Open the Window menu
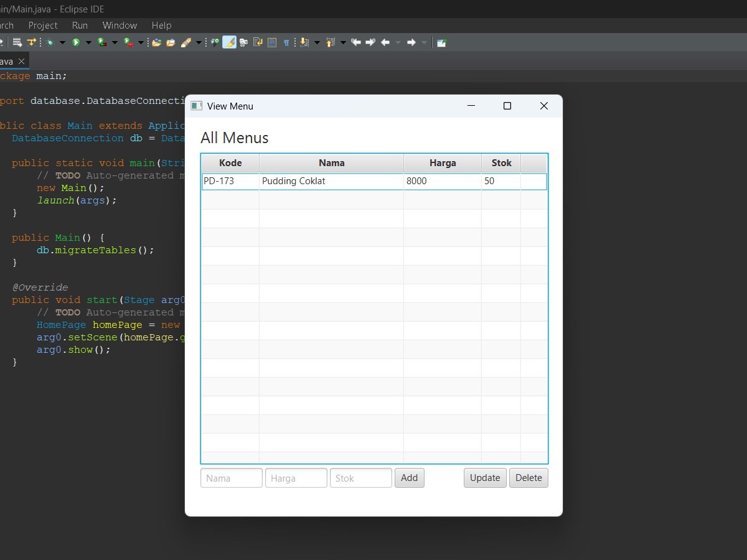This screenshot has height=560, width=747. coord(120,26)
